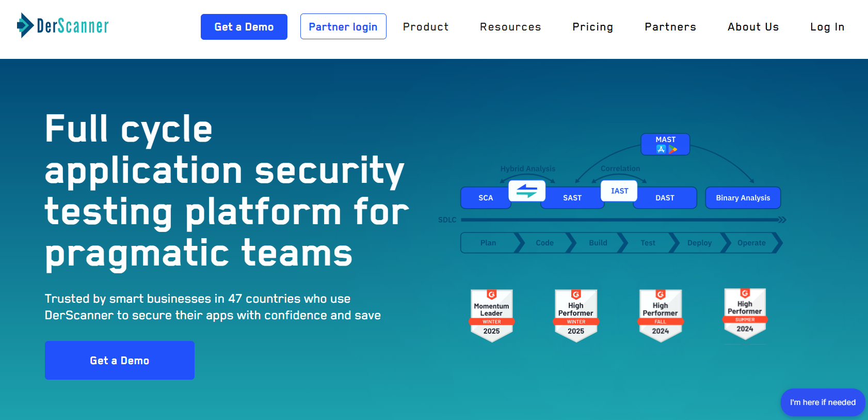Select the SCA box in diagram

tap(485, 198)
